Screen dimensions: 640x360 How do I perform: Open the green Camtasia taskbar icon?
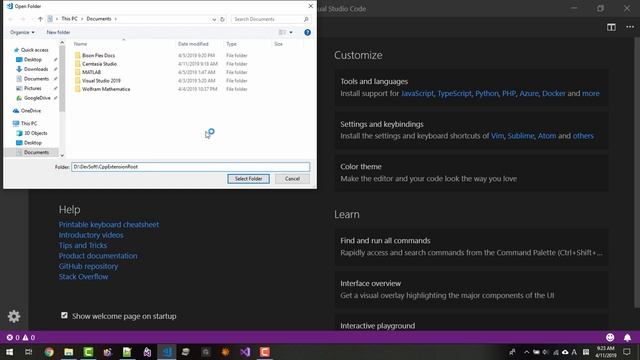(88, 352)
